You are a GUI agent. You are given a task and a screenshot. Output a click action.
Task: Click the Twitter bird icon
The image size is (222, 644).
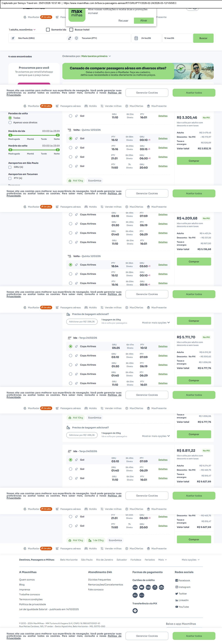(177, 594)
